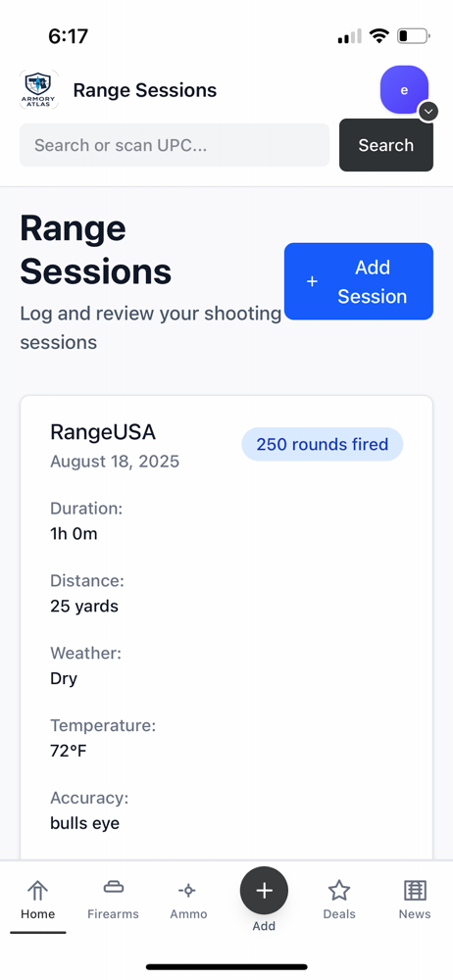This screenshot has width=453, height=980.
Task: Tap the Ammo crosshair icon
Action: (187, 890)
